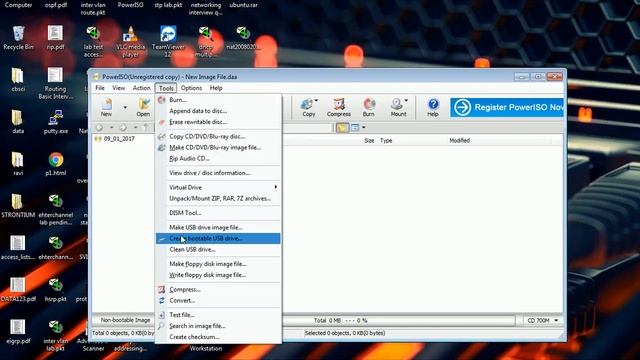This screenshot has height=360, width=640.
Task: Select the TeamViewer 12 desktop icon
Action: (x=168, y=41)
